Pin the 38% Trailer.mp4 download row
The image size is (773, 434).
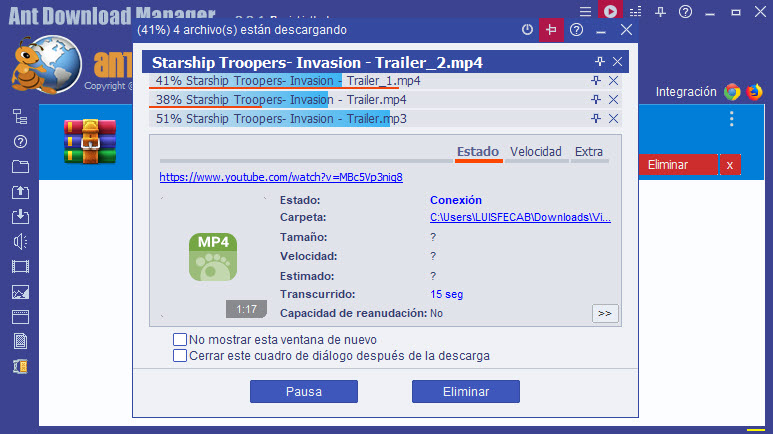click(596, 100)
